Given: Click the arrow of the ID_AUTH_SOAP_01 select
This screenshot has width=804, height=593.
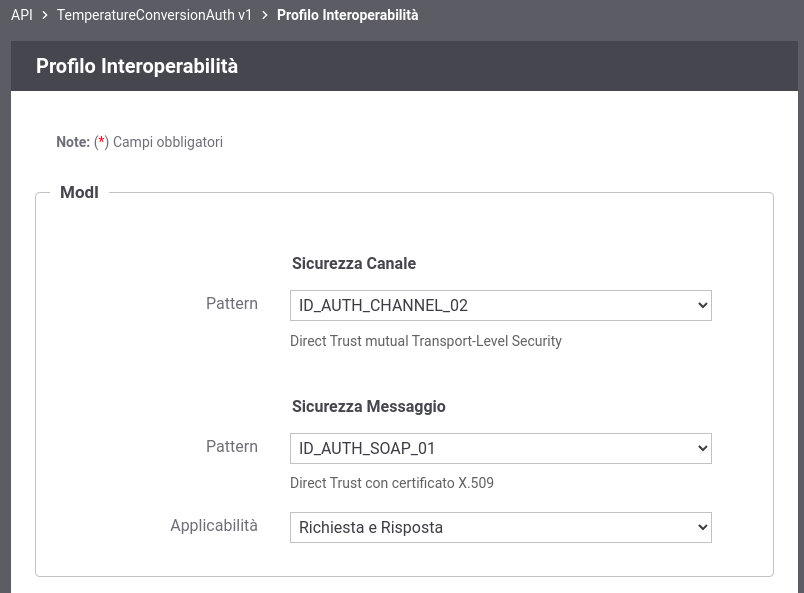Looking at the screenshot, I should [x=702, y=448].
